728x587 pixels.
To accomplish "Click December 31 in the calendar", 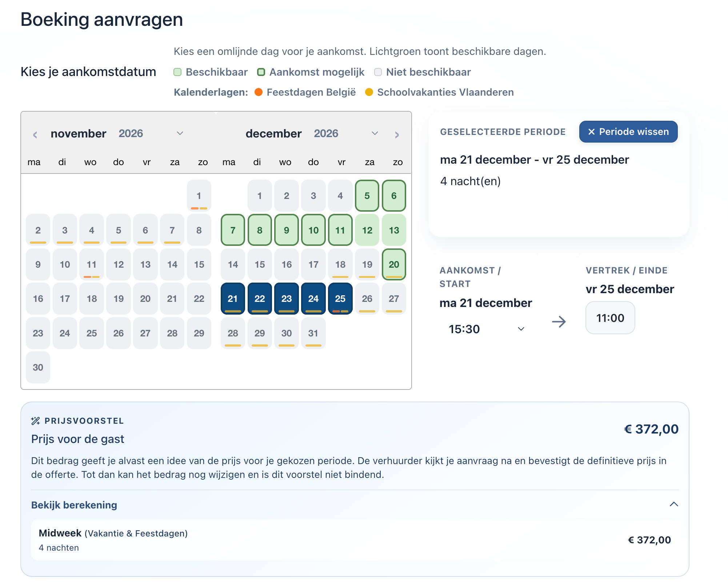I will click(313, 333).
